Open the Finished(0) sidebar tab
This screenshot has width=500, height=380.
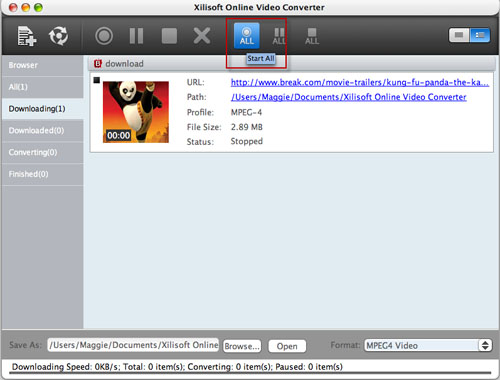coord(42,174)
